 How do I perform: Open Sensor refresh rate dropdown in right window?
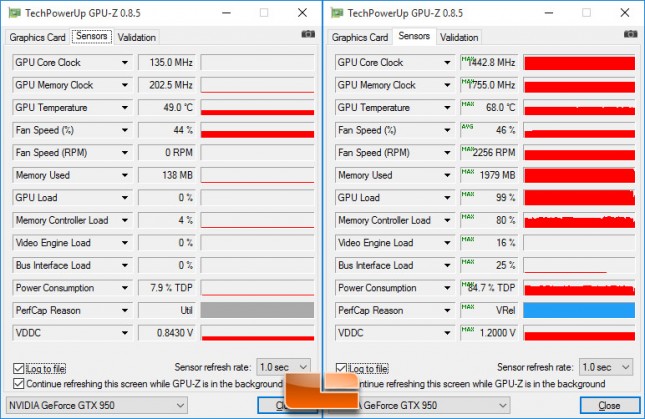point(606,367)
